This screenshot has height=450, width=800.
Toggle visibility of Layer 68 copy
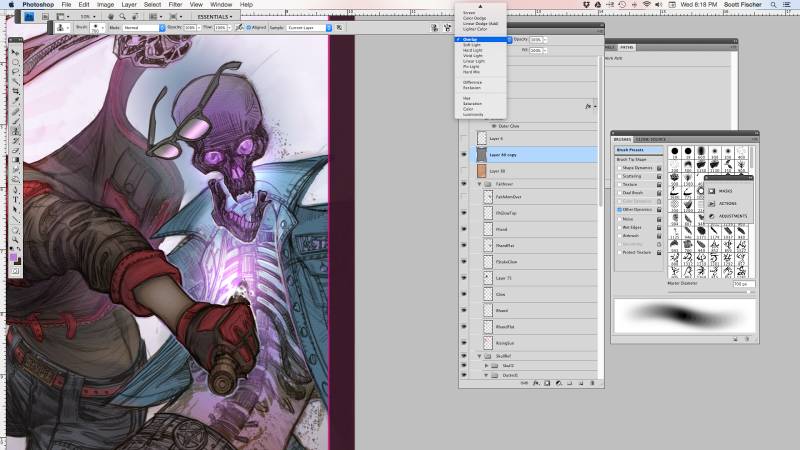[464, 155]
